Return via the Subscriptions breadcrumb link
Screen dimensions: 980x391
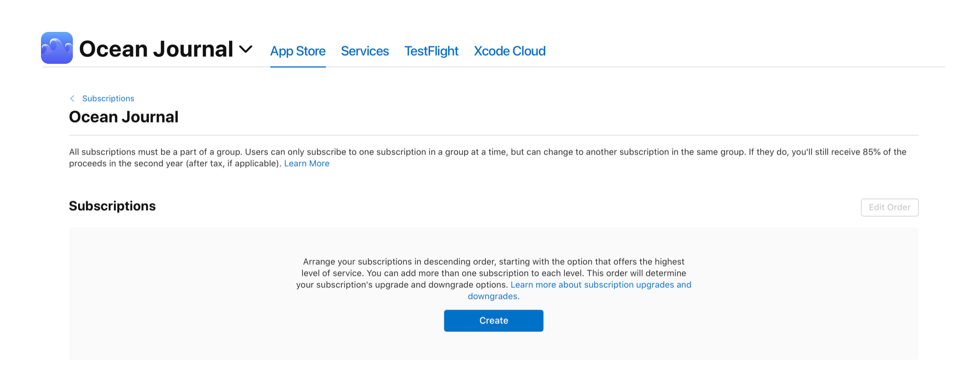pos(108,98)
